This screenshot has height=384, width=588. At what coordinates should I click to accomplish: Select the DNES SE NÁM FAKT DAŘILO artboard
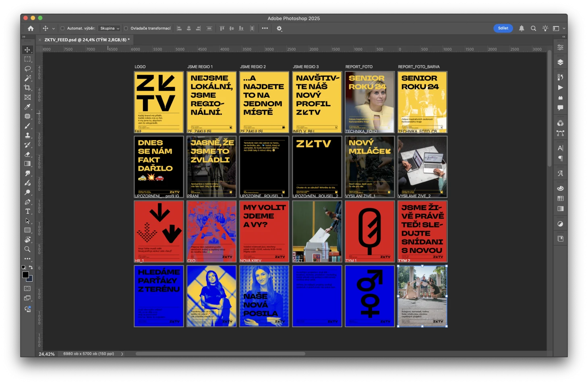point(159,167)
